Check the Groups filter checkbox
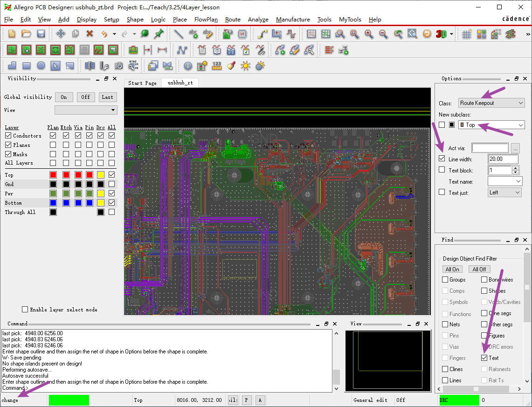Viewport: 532px width, 407px height. point(445,279)
